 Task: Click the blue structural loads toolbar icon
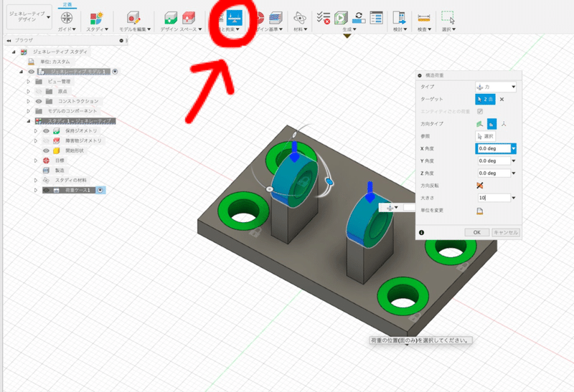(x=235, y=17)
